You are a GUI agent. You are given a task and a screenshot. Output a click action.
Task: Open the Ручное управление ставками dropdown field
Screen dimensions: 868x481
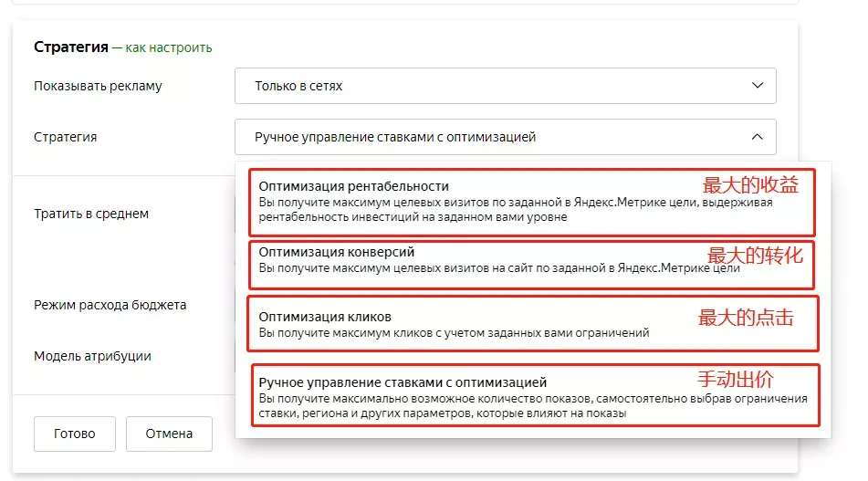coord(506,137)
